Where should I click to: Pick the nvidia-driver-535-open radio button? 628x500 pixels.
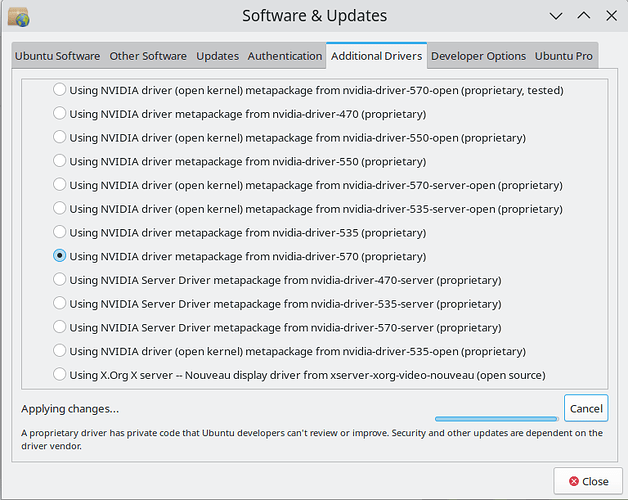click(x=59, y=351)
